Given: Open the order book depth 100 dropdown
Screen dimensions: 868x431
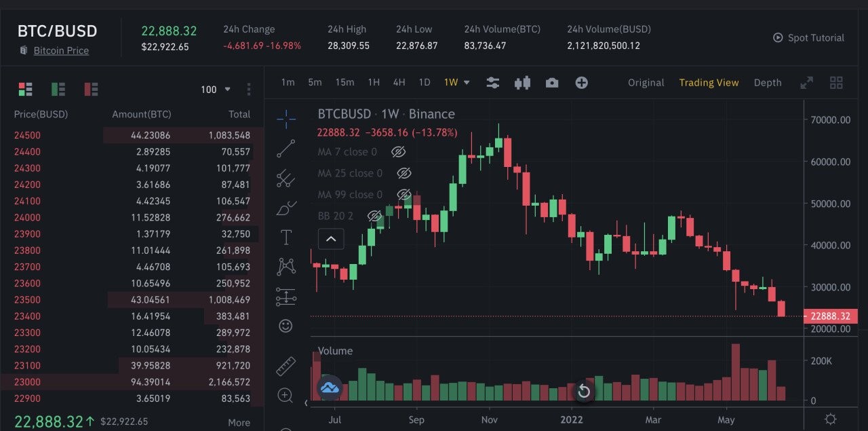Looking at the screenshot, I should click(216, 90).
